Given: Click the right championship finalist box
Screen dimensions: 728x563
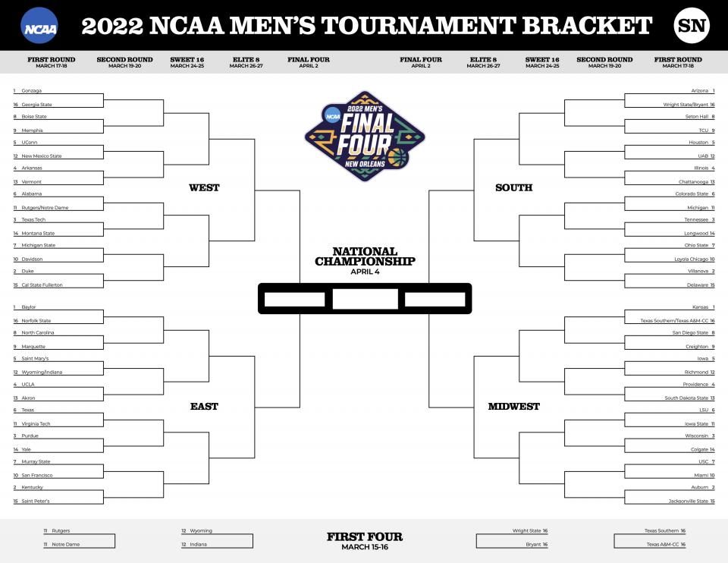Looking at the screenshot, I should point(435,299).
